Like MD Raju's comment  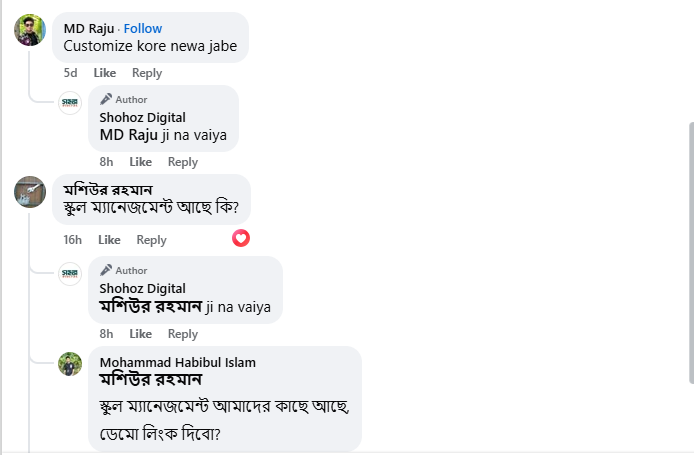105,73
